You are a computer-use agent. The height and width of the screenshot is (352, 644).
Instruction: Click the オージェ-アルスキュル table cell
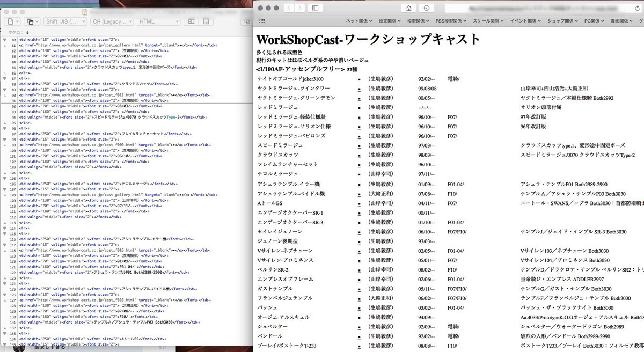coord(283,318)
